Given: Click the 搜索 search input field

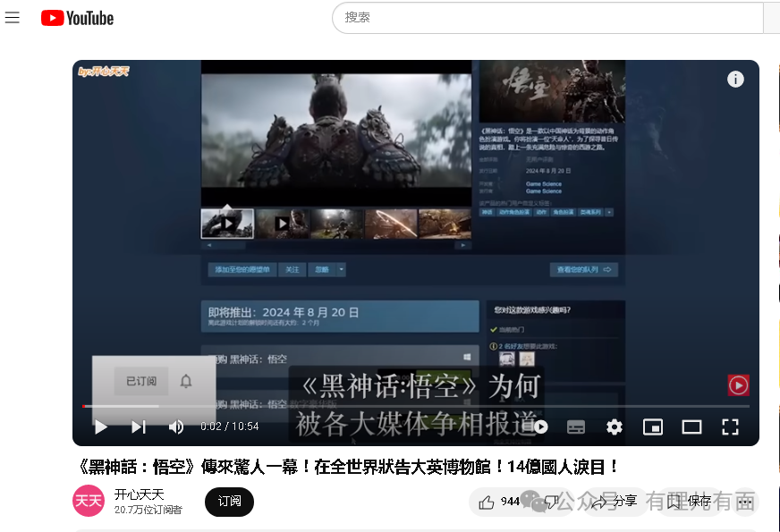Looking at the screenshot, I should coord(537,18).
